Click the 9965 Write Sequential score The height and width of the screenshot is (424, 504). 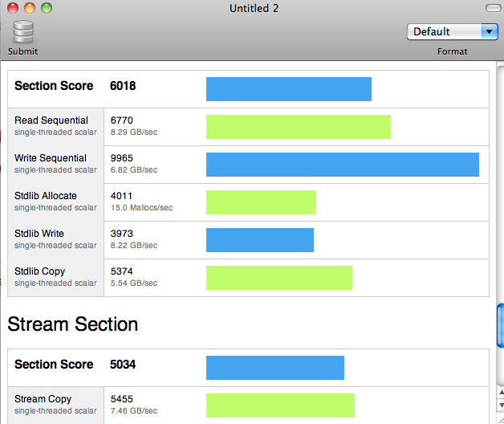[122, 158]
